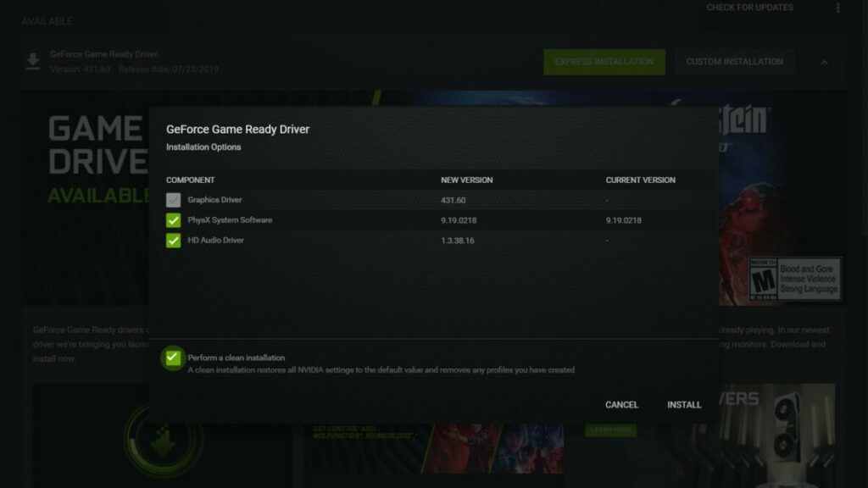The width and height of the screenshot is (868, 488).
Task: Click the driver download arrow icon
Action: pos(33,61)
